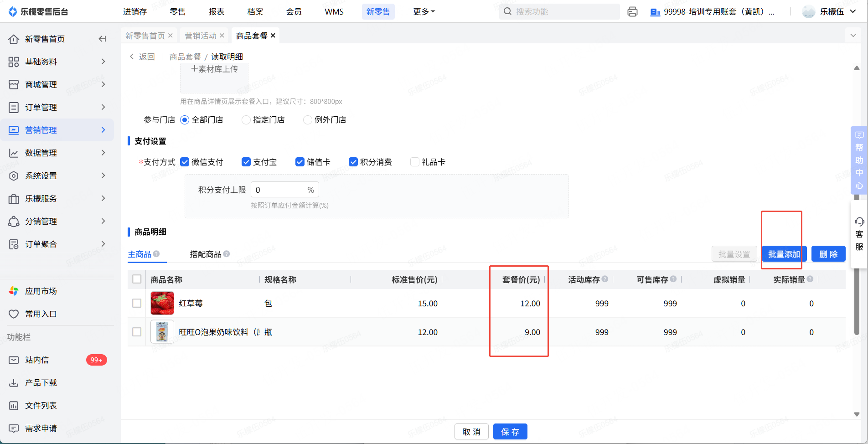Viewport: 868px width, 444px height.
Task: Click the 产品下载 download icon
Action: pos(14,383)
